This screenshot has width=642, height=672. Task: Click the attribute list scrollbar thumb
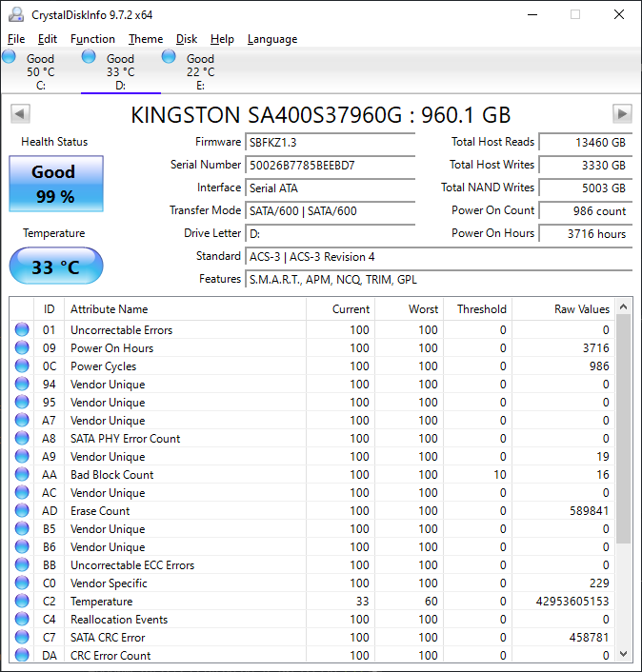624,428
